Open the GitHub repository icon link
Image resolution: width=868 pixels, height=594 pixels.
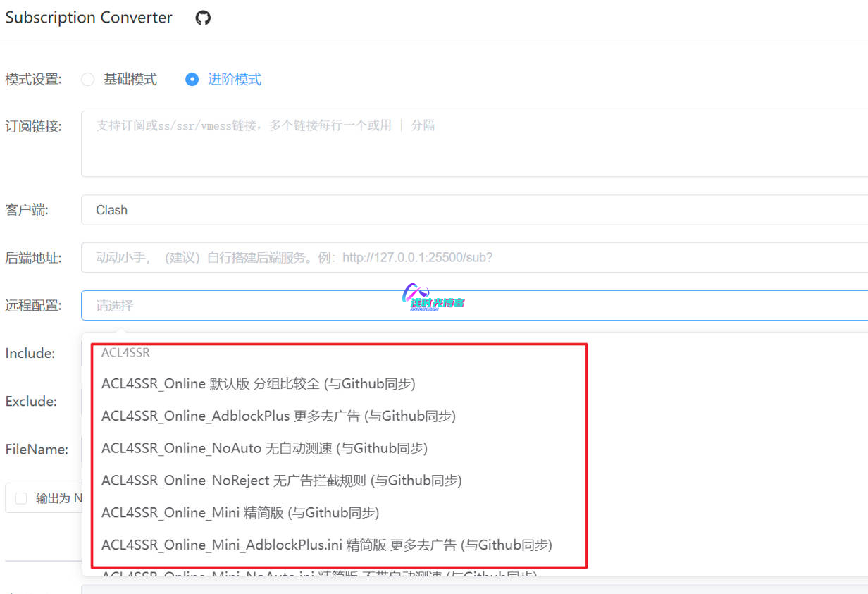click(x=203, y=18)
